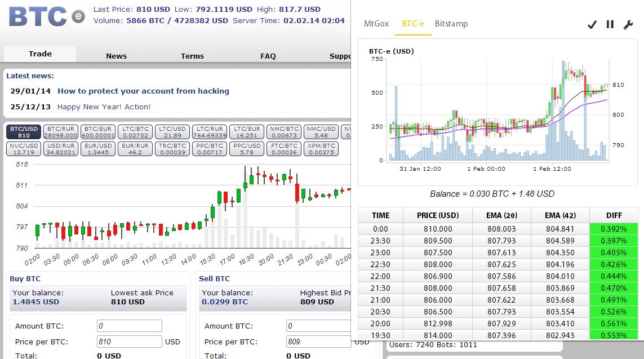Click the Sell BTC Amount BTC field
644x359 pixels.
[x=319, y=326]
